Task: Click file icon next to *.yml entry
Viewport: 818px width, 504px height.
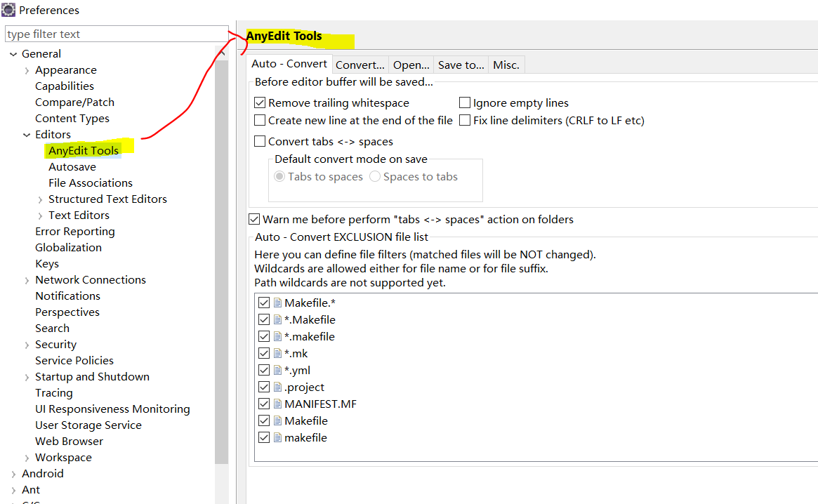Action: click(x=277, y=370)
